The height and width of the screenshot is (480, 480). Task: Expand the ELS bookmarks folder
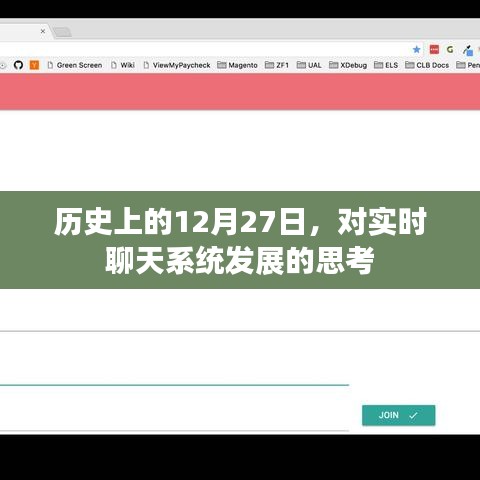[386, 65]
